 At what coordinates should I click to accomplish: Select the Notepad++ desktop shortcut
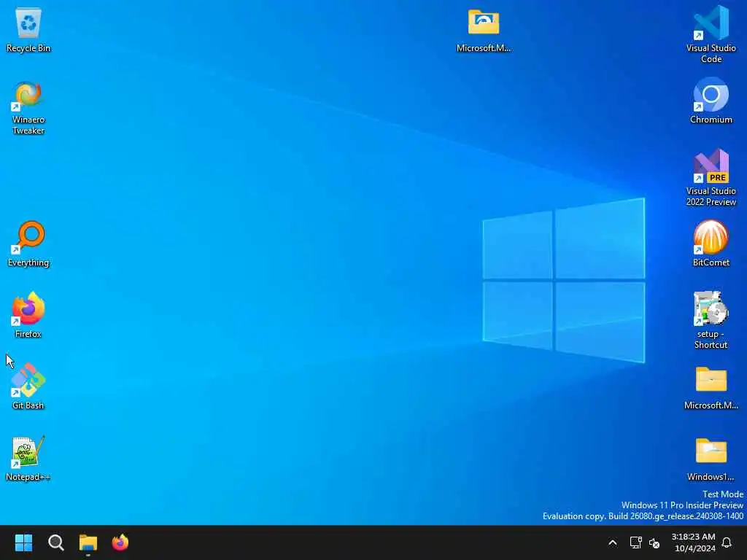[x=28, y=458]
